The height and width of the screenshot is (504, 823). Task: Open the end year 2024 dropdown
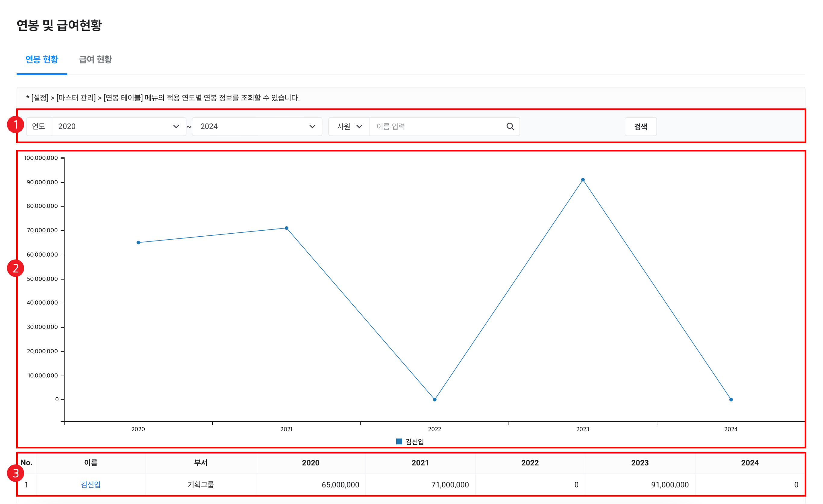click(257, 127)
